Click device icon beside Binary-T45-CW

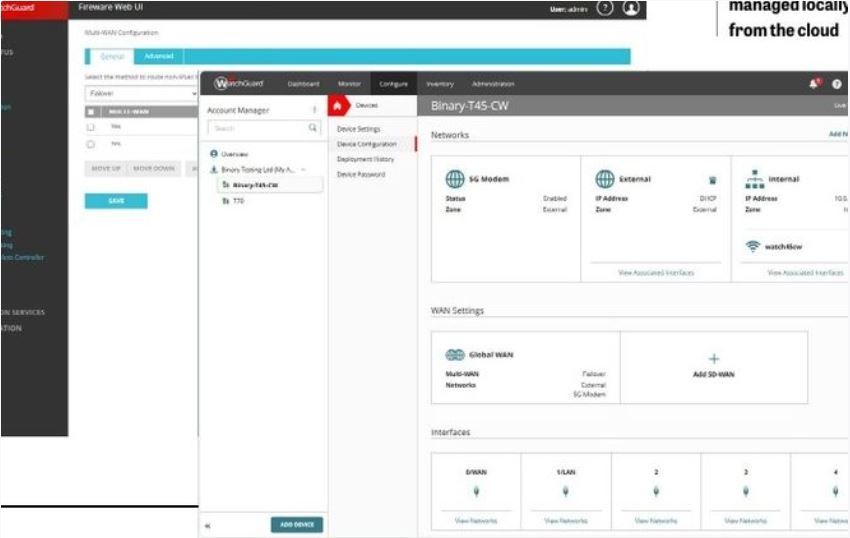coord(226,185)
